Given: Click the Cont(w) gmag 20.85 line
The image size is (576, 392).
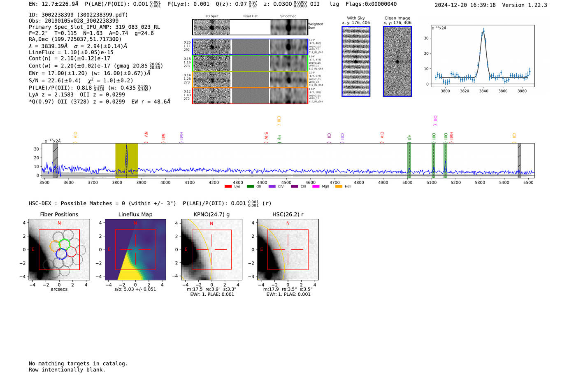Looking at the screenshot, I should pos(95,65).
